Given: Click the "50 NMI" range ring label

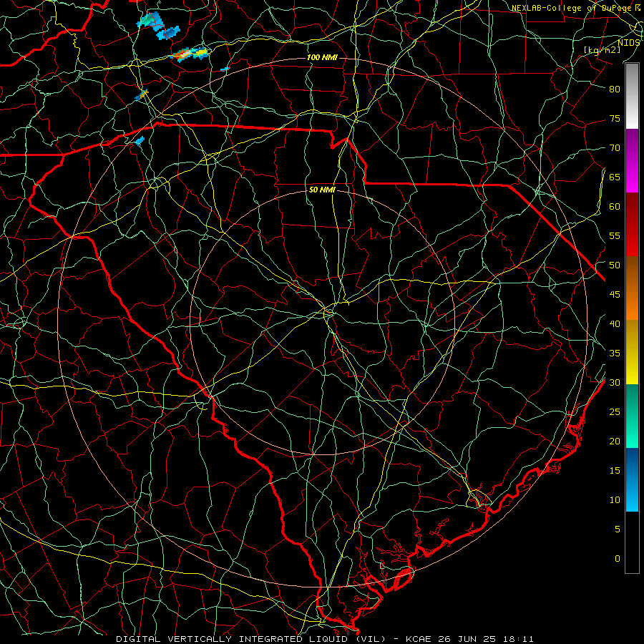Looking at the screenshot, I should [322, 190].
